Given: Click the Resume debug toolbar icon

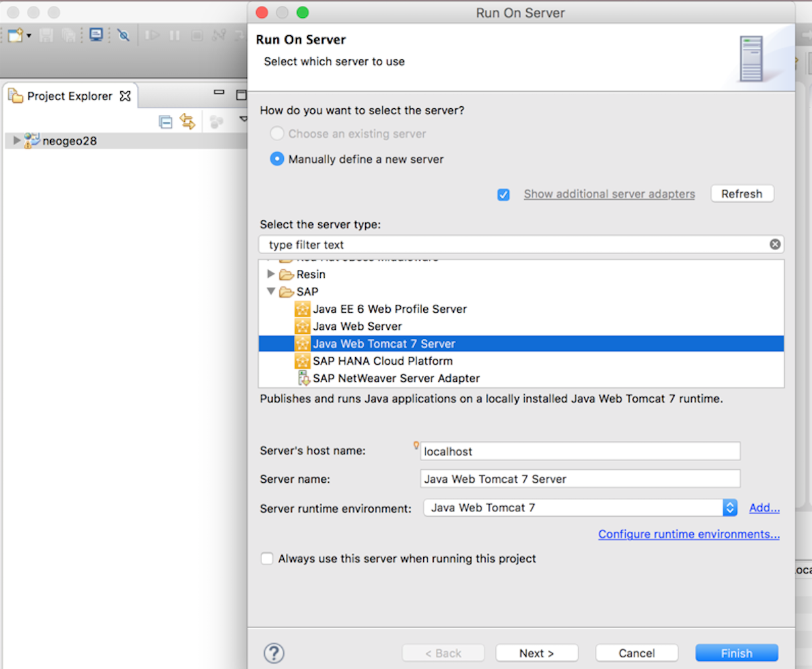Looking at the screenshot, I should [x=152, y=35].
